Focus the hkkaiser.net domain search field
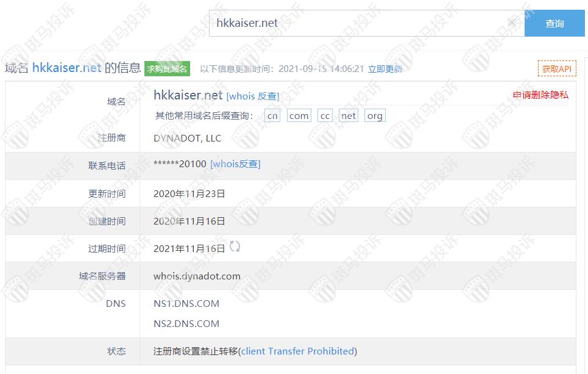This screenshot has width=588, height=374. [x=360, y=23]
